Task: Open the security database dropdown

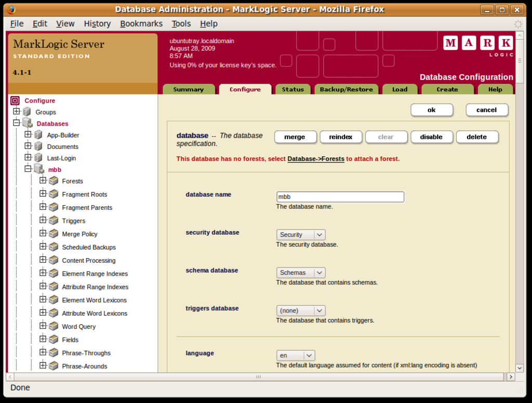Action: [x=301, y=235]
